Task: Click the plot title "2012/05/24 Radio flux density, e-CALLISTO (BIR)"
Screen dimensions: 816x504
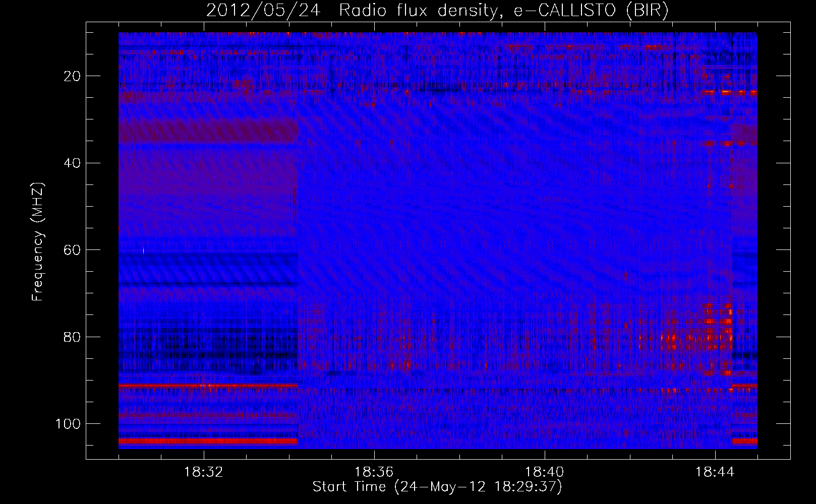Action: pos(437,10)
